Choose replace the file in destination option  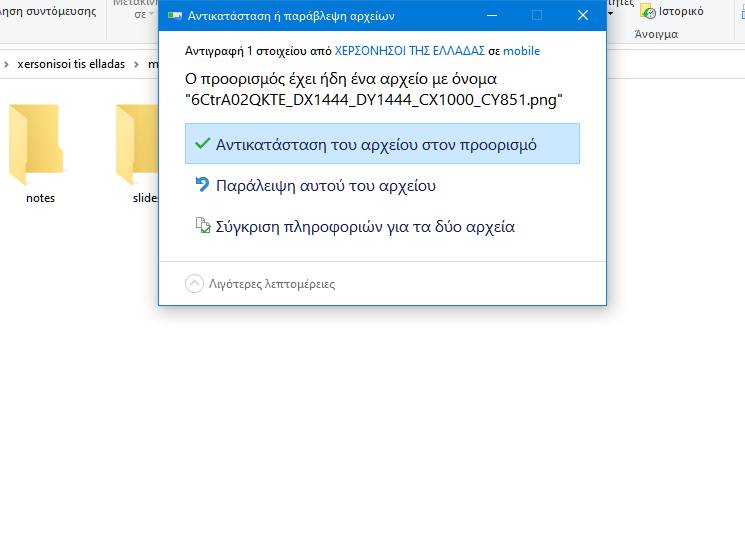click(382, 144)
